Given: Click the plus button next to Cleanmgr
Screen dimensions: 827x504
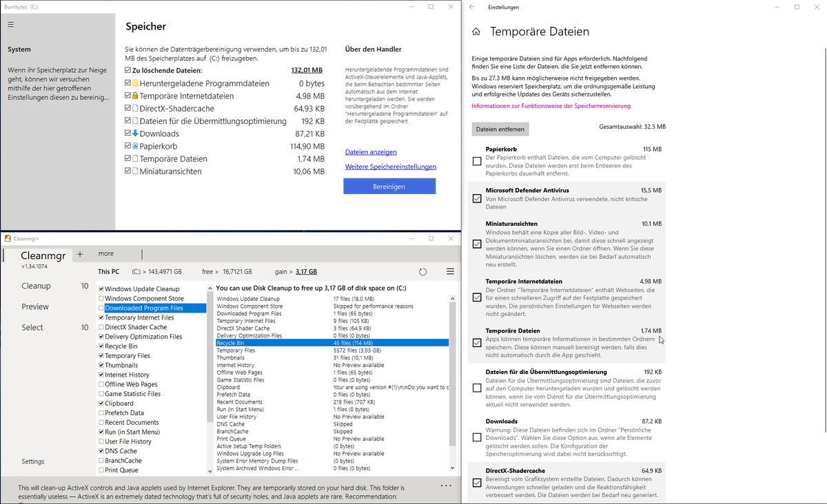Looking at the screenshot, I should (80, 254).
